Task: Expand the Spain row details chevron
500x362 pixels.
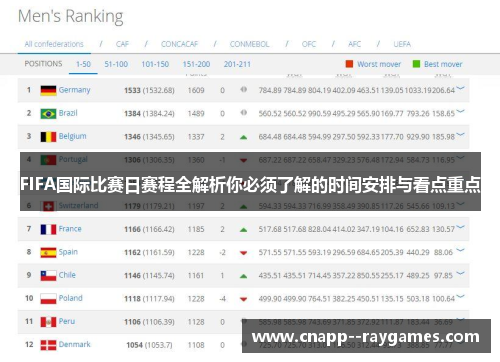Action: point(461,250)
